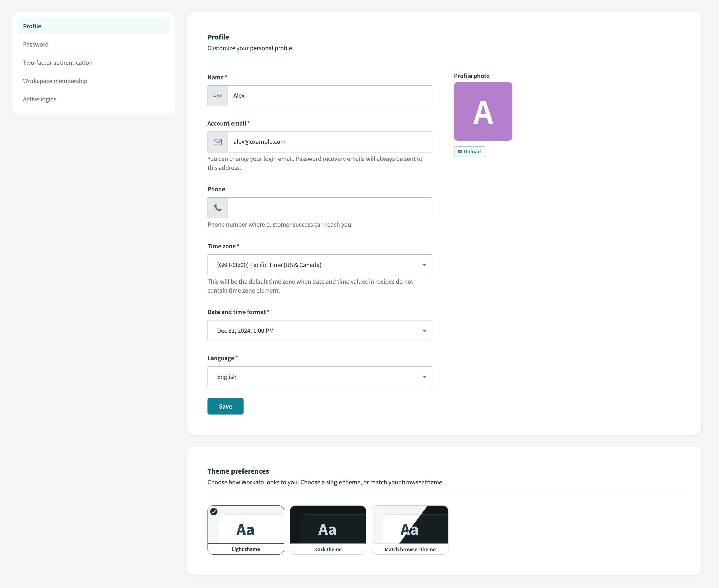Click the envelope icon in email field

tap(218, 142)
